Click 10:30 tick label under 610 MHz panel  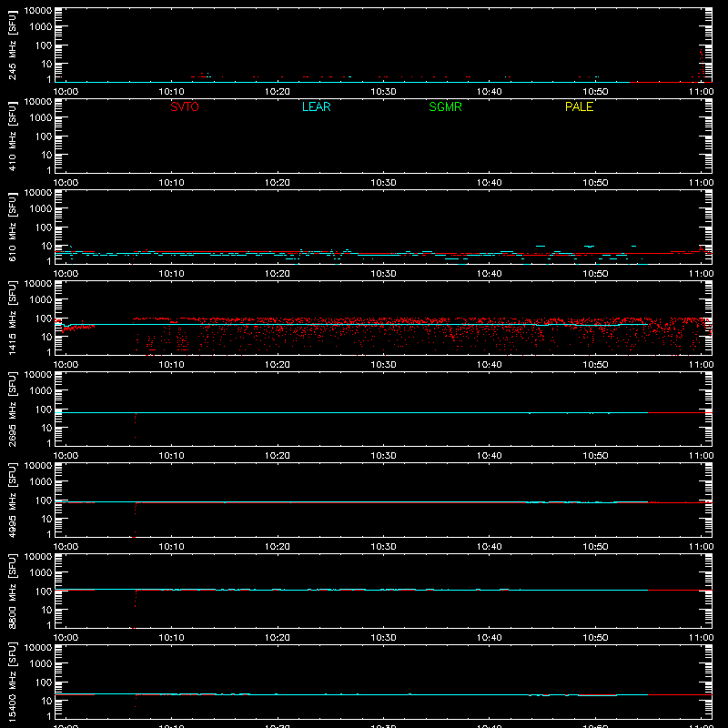[383, 274]
